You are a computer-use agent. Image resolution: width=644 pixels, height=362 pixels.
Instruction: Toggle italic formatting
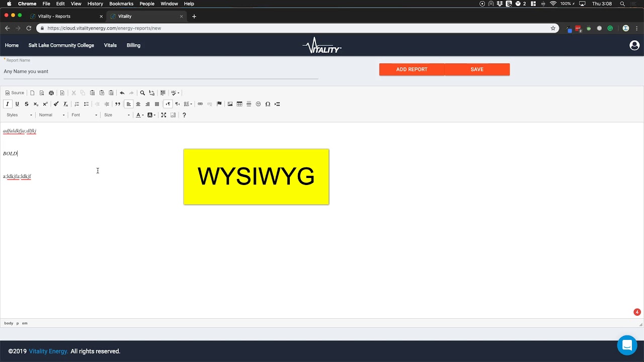tap(8, 104)
